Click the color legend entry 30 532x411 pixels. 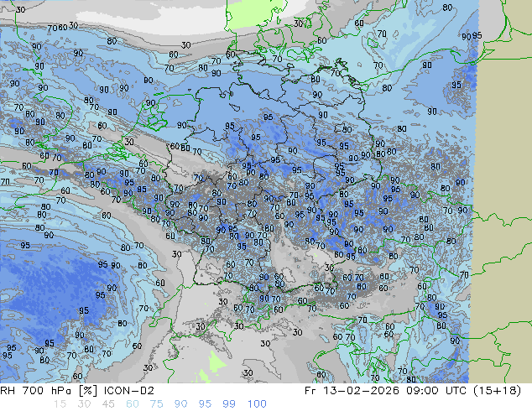(84, 404)
